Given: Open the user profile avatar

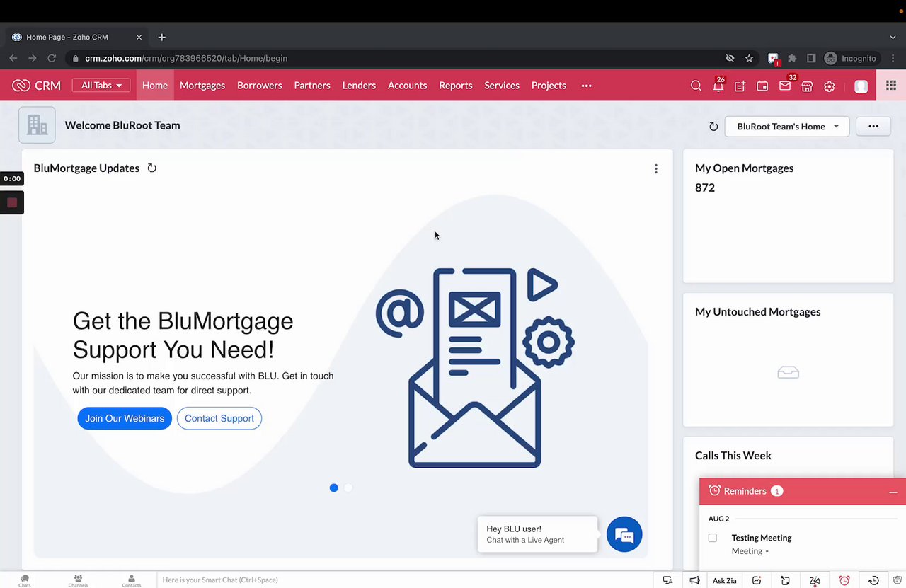Looking at the screenshot, I should [861, 86].
